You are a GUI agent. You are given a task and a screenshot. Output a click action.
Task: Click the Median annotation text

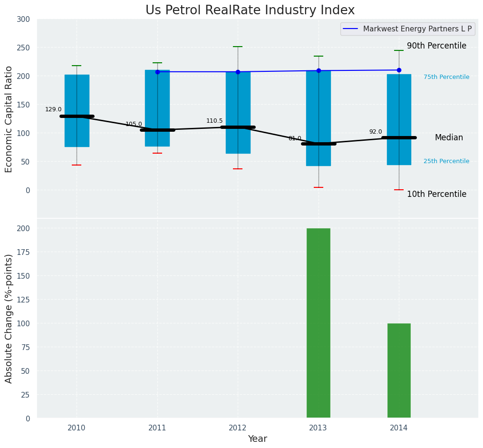click(x=449, y=137)
